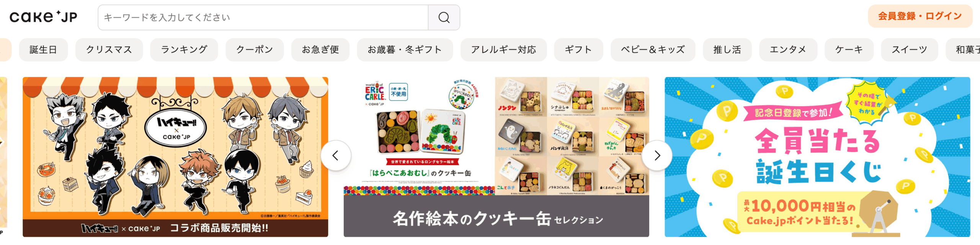Select the クリスマス category tab
Viewport: 980px width, 245px height.
[x=109, y=50]
